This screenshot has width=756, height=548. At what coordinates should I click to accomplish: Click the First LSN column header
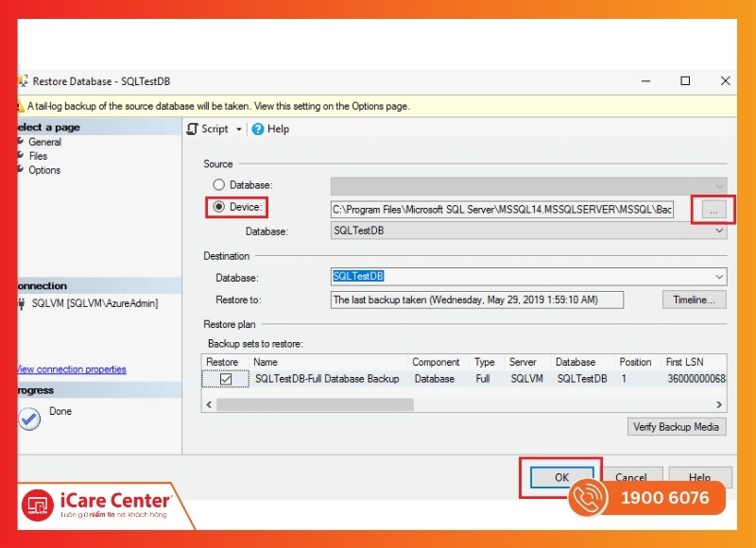(x=684, y=362)
